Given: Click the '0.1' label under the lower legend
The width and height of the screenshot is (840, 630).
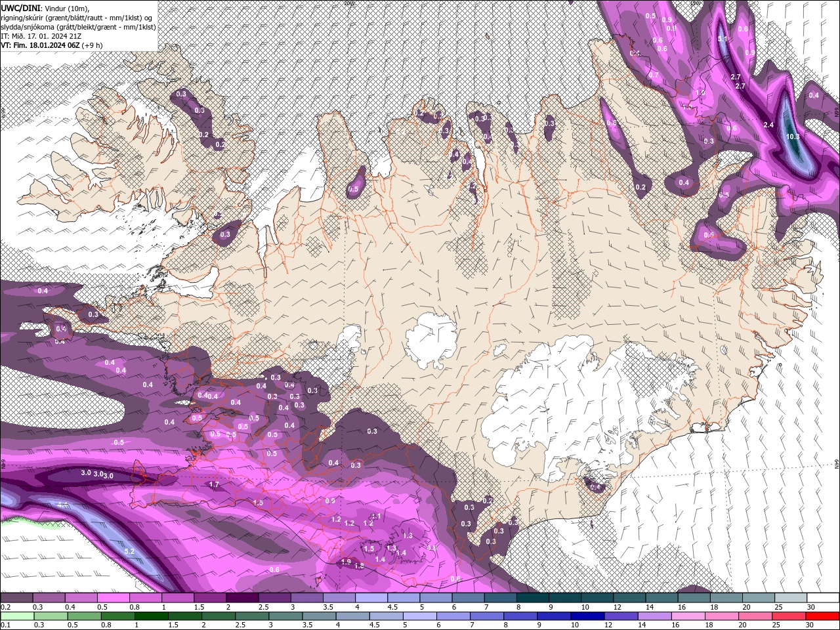Looking at the screenshot, I should (x=5, y=625).
